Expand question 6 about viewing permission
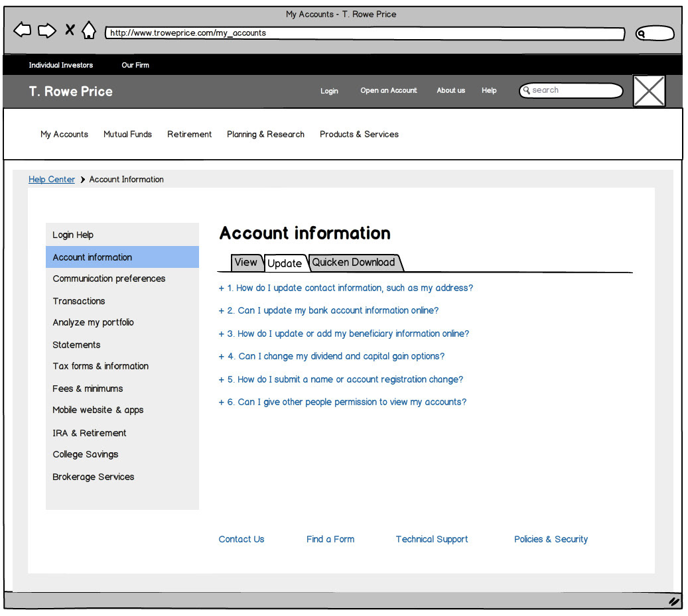 [342, 402]
